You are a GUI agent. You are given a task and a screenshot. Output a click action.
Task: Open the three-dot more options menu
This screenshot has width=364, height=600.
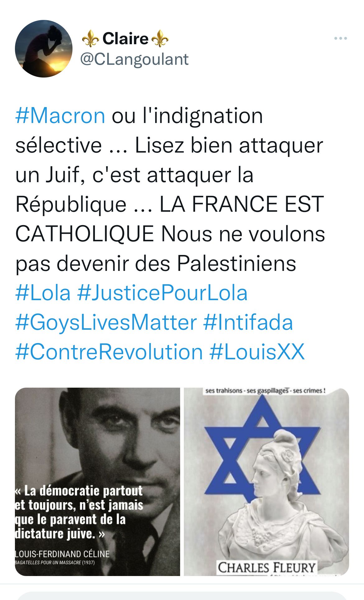pos(340,39)
